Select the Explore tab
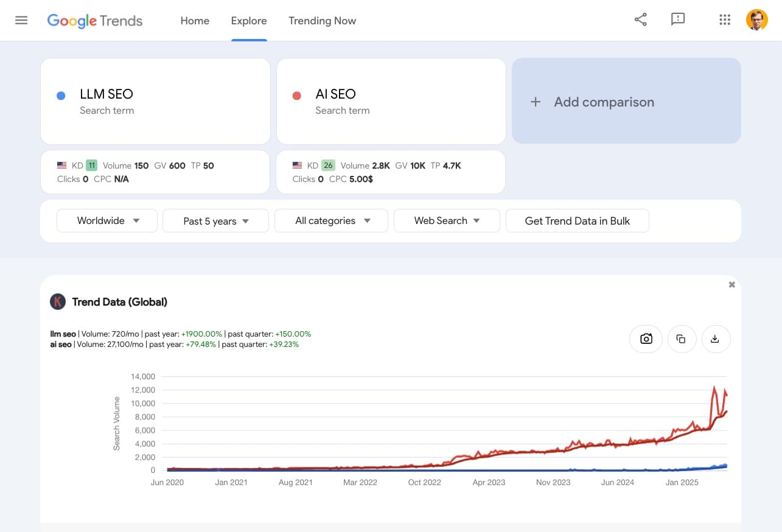Viewport: 782px width, 532px height. pyautogui.click(x=249, y=21)
